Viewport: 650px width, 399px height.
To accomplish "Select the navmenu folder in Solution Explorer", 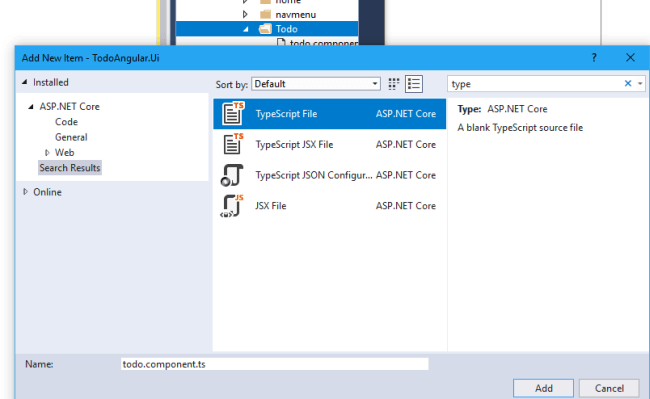I will [296, 15].
